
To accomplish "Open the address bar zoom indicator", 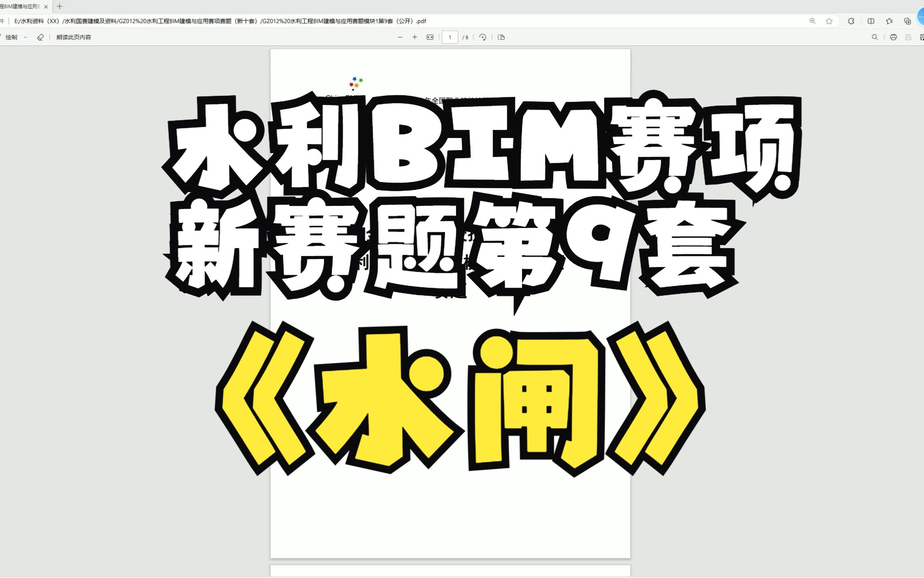I will (x=813, y=21).
